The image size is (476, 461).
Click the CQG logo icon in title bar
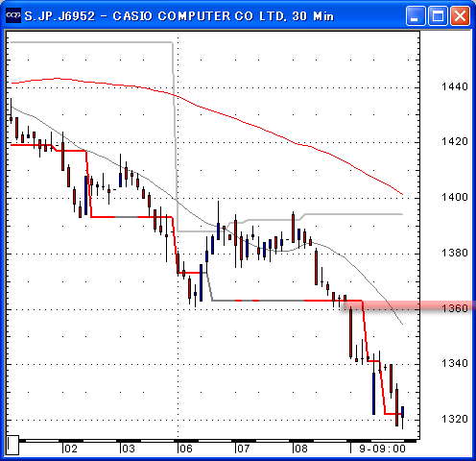pos(13,15)
